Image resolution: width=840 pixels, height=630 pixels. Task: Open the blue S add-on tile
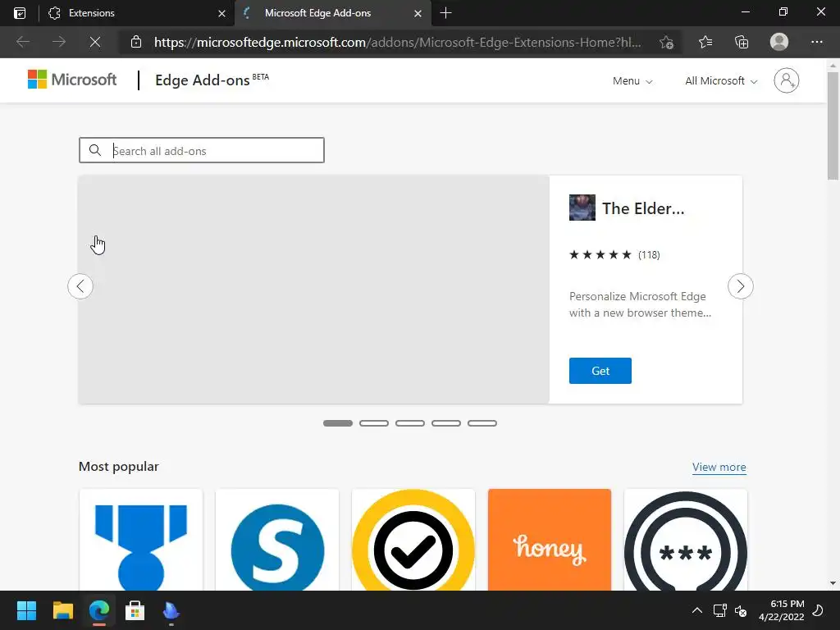pos(277,540)
